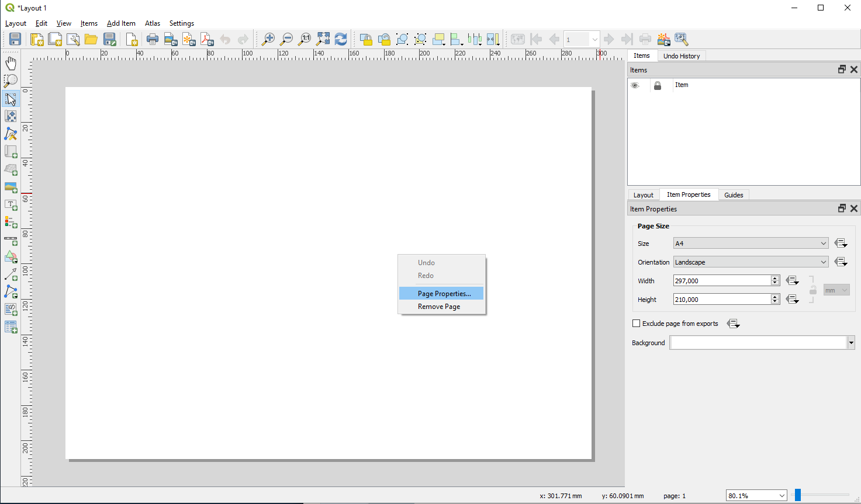Viewport: 861px width, 504px height.
Task: Choose Page Properties from context menu
Action: click(444, 294)
